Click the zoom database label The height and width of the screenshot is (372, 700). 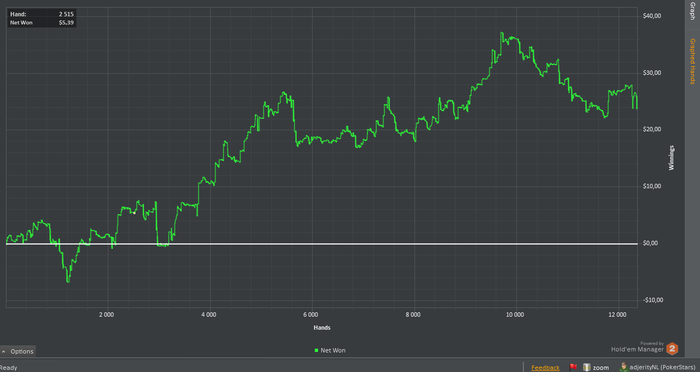click(x=601, y=368)
